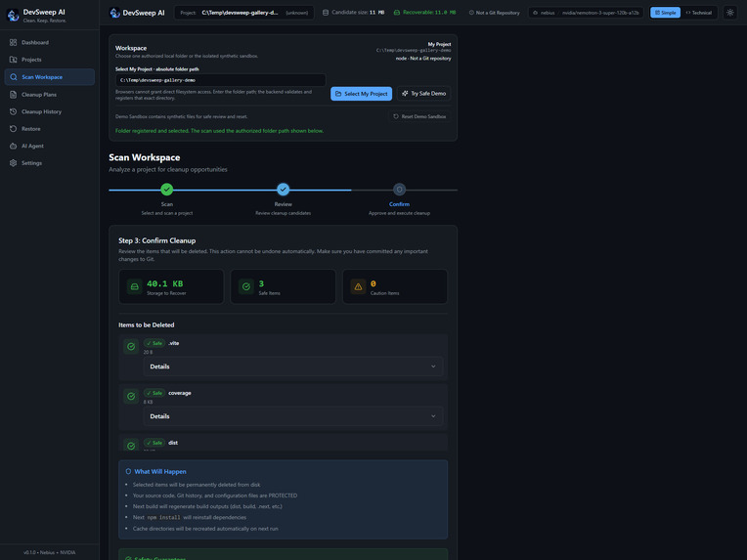Switch to Simple view mode

pyautogui.click(x=665, y=13)
